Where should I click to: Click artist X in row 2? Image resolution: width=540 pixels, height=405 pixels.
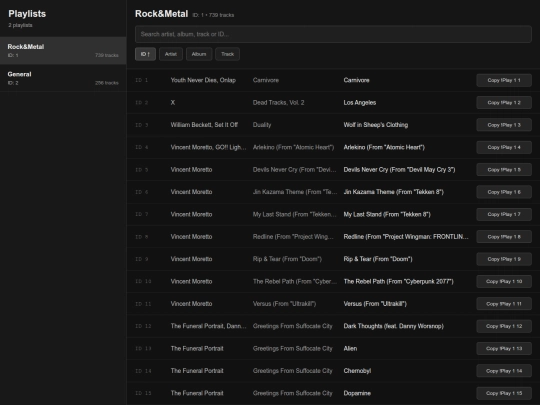(173, 103)
